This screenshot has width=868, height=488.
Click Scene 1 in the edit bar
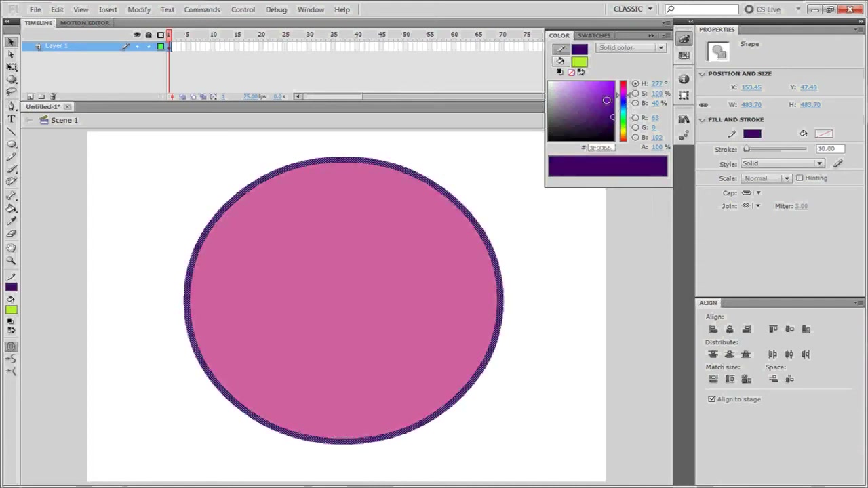pos(64,120)
